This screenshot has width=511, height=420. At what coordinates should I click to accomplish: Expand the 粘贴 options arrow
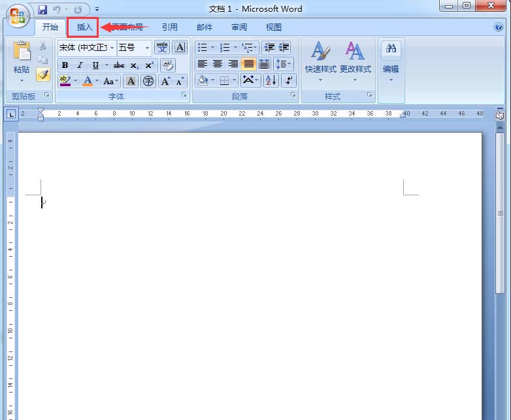coord(22,80)
